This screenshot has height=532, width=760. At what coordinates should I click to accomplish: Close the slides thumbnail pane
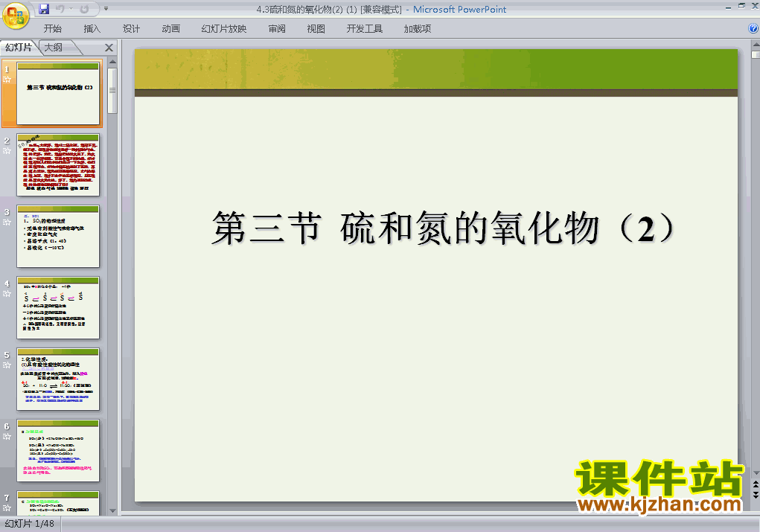109,48
